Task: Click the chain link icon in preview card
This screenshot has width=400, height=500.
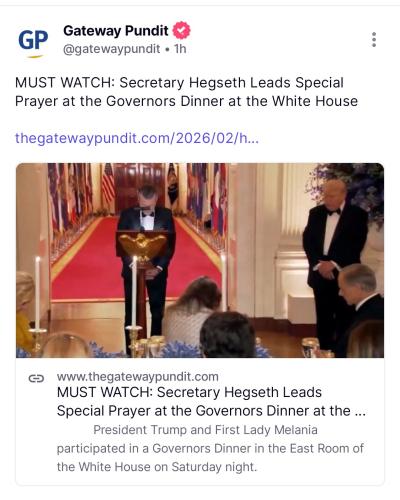Action: 36,378
